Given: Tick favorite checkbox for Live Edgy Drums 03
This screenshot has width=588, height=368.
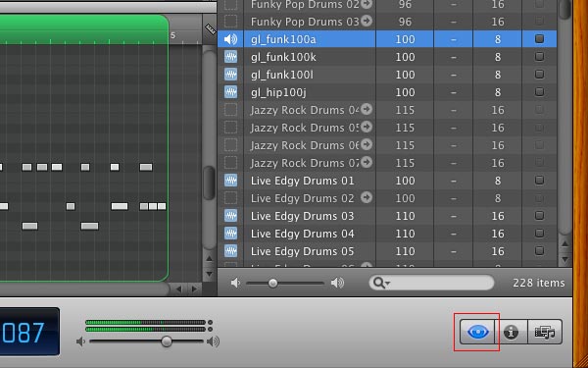Looking at the screenshot, I should pyautogui.click(x=539, y=215).
